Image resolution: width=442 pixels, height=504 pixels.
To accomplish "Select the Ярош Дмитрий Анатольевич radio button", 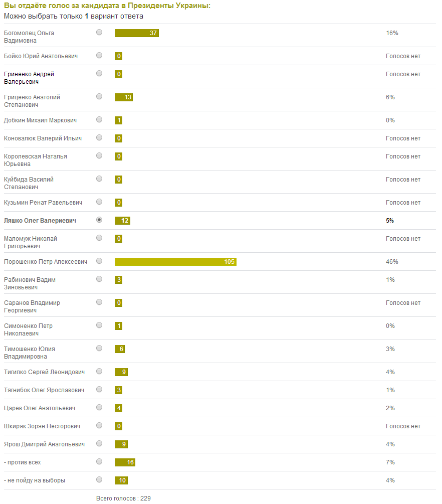I will (99, 443).
